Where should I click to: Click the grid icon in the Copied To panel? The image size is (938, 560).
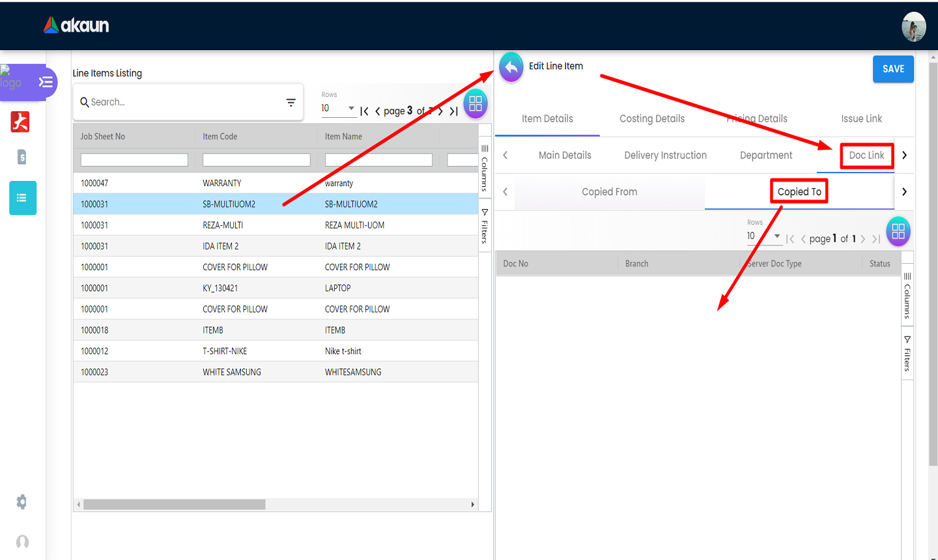[898, 231]
